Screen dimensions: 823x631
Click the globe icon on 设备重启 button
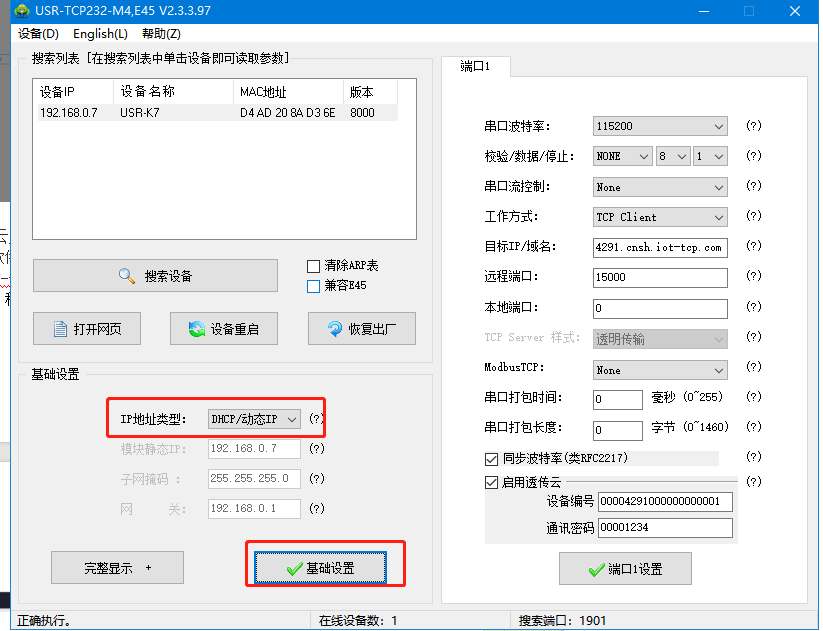195,329
